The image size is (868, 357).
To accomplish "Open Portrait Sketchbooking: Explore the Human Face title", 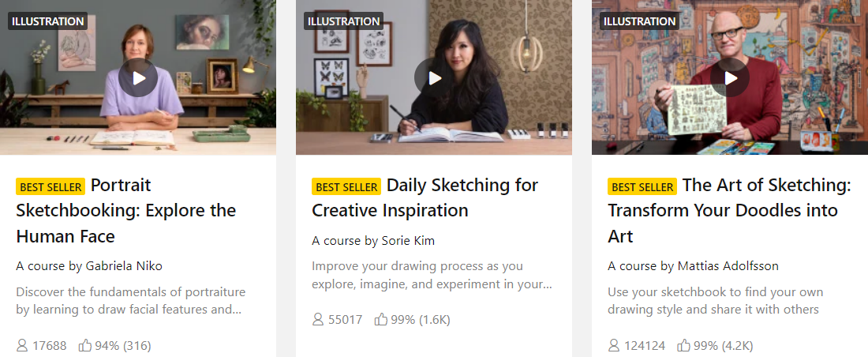I will pos(126,211).
